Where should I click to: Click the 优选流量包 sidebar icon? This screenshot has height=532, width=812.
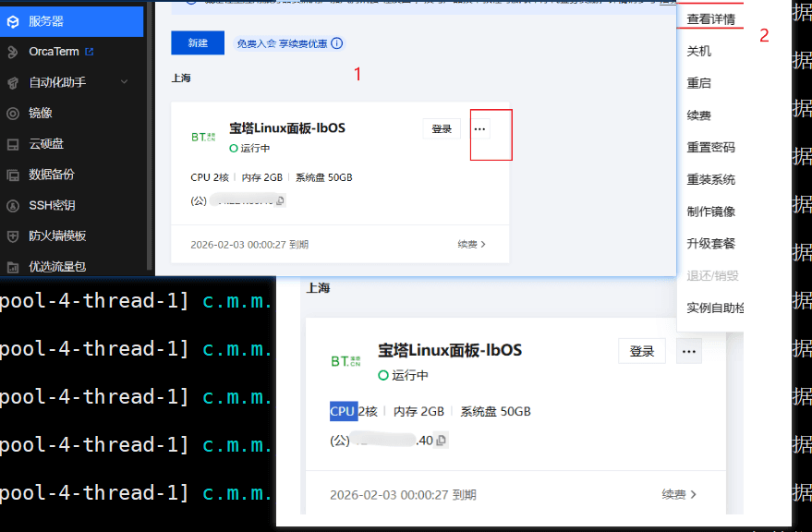(13, 267)
